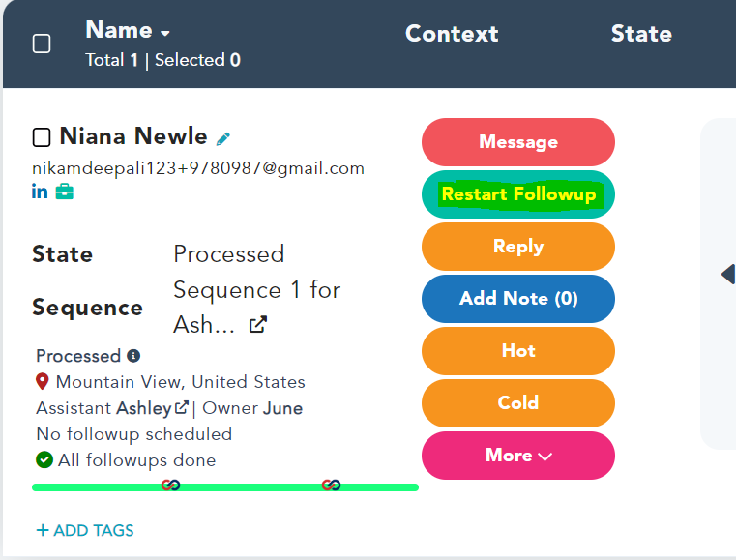Screen dimensions: 736x560
Task: Click the Context column header
Action: 452,34
